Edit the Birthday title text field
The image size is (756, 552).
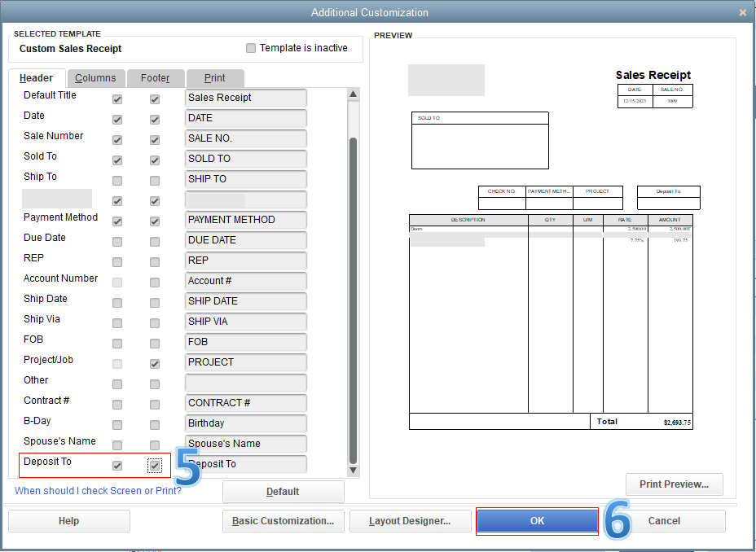[x=245, y=423]
